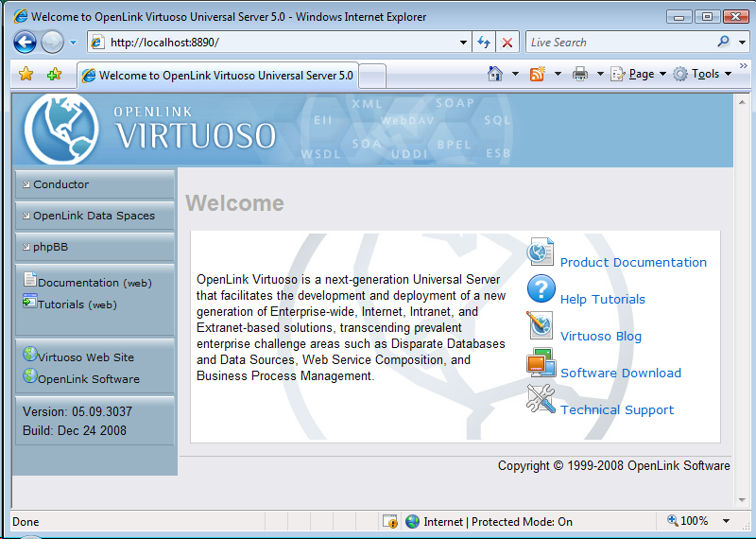Expand the zoom level dropdown arrow

[726, 521]
